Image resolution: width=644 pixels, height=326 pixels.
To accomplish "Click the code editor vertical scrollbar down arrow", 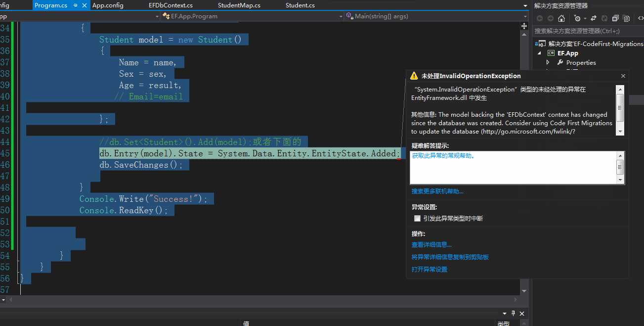I will click(x=525, y=291).
